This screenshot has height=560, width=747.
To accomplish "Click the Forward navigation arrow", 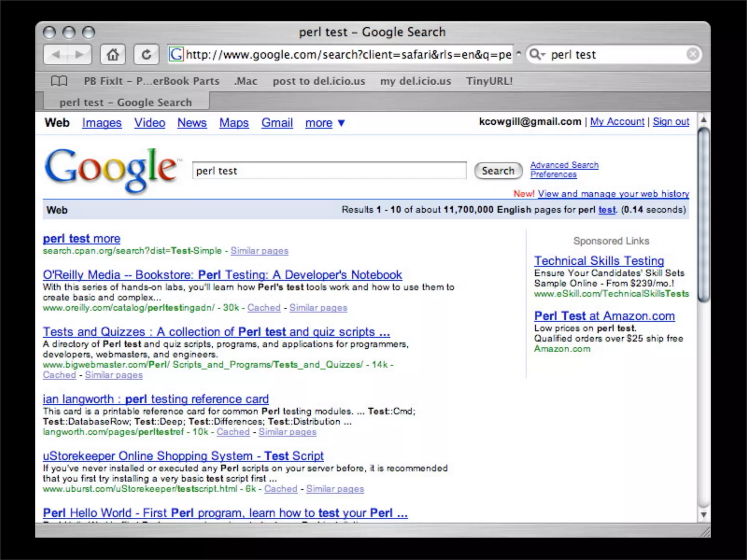I will click(79, 55).
